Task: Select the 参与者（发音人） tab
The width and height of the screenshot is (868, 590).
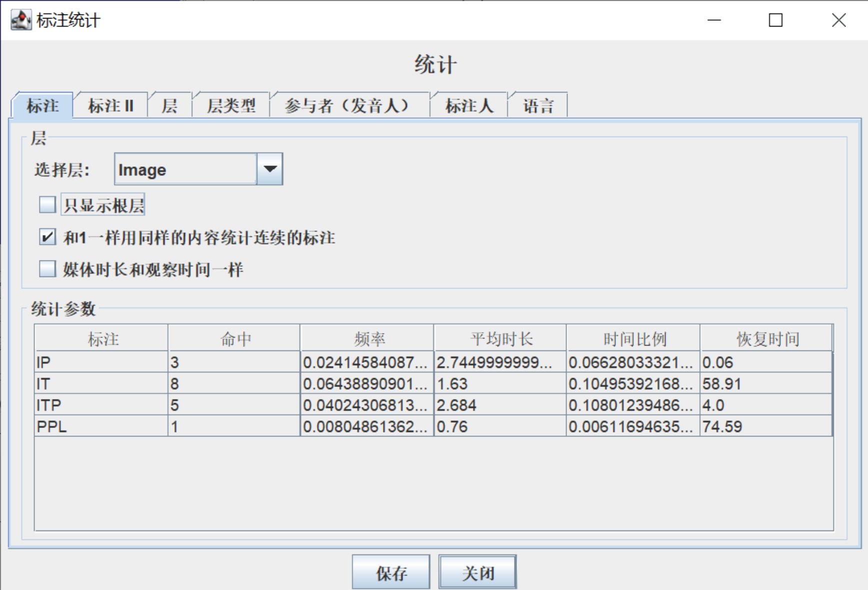Action: (349, 105)
